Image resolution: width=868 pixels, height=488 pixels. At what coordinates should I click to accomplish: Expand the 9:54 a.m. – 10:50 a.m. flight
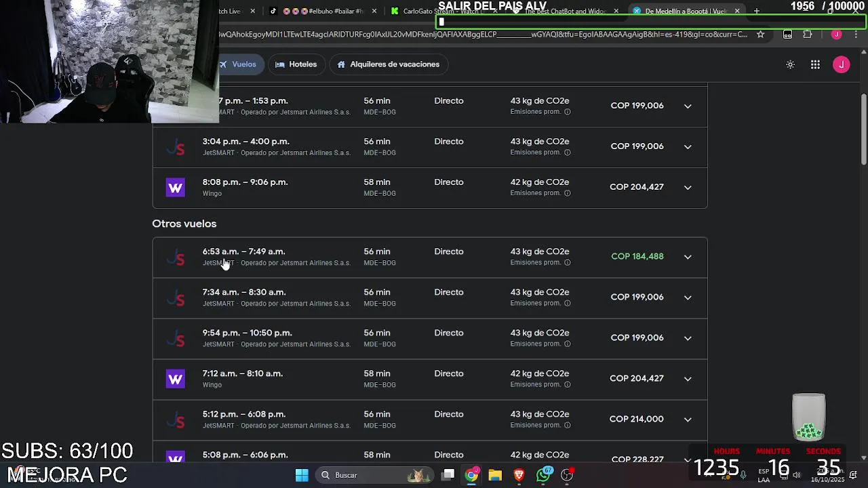pyautogui.click(x=688, y=338)
